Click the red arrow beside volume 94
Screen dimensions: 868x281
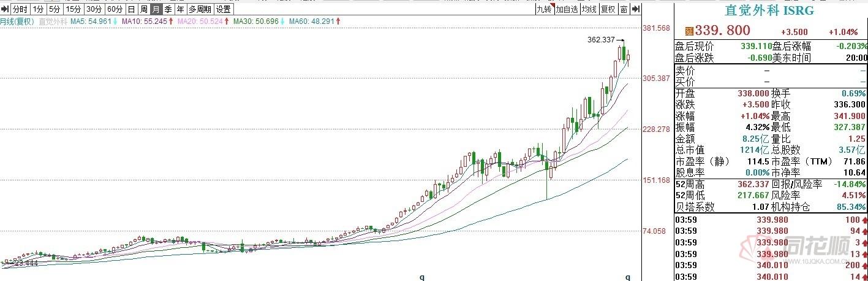coord(864,231)
